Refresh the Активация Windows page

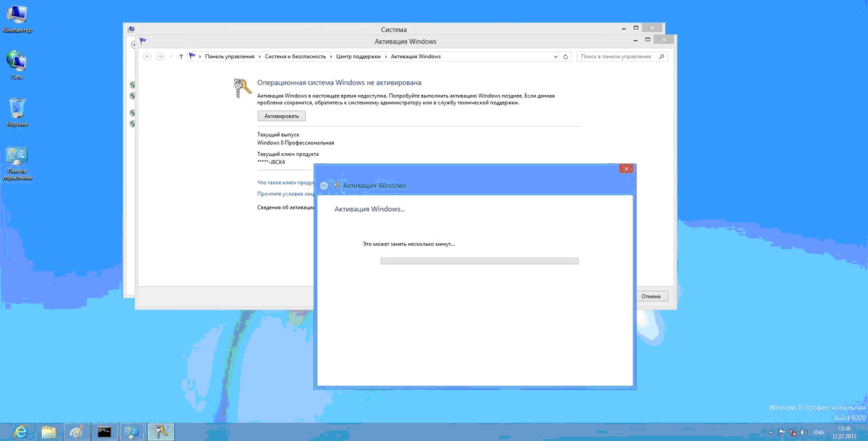(x=566, y=56)
